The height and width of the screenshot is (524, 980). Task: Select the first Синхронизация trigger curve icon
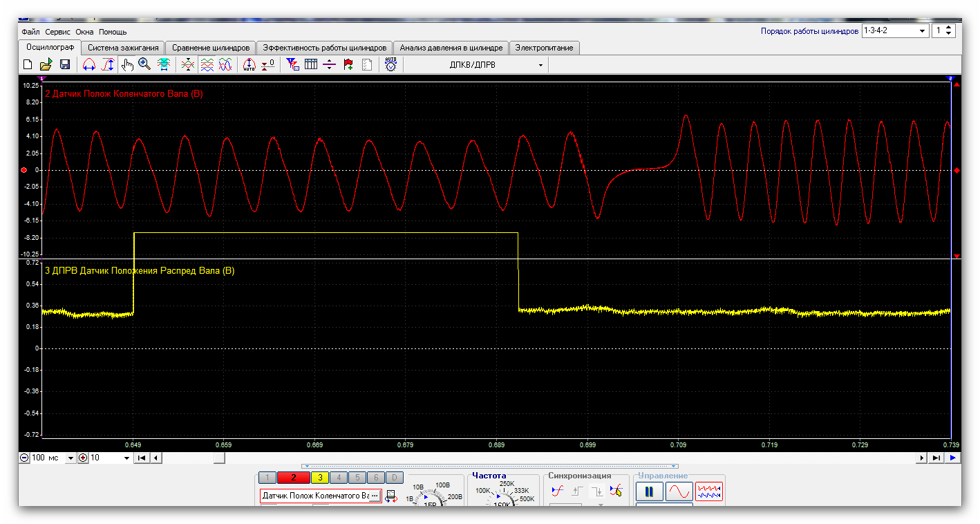[558, 491]
